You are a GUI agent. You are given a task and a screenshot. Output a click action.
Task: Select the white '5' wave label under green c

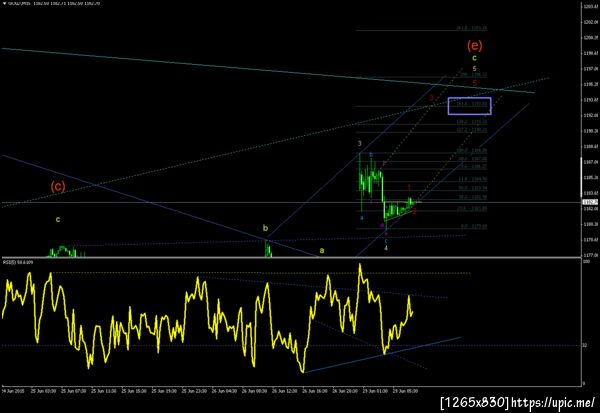click(x=474, y=69)
